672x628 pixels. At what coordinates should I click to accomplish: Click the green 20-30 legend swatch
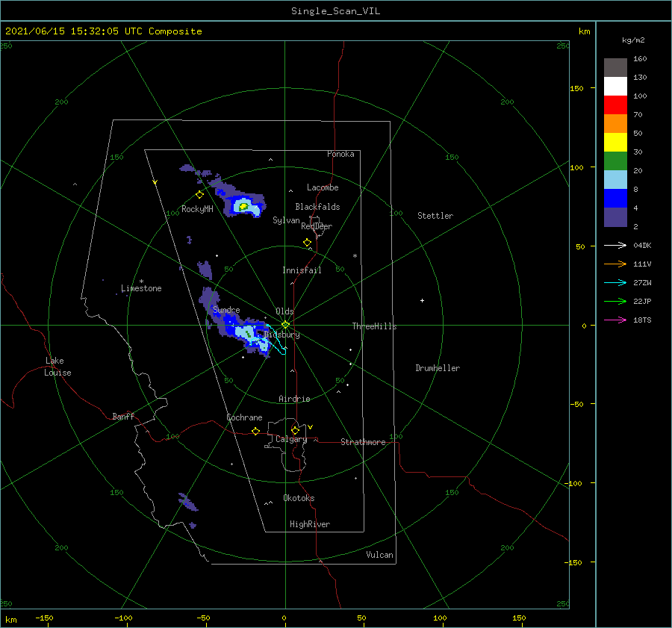[x=615, y=161]
